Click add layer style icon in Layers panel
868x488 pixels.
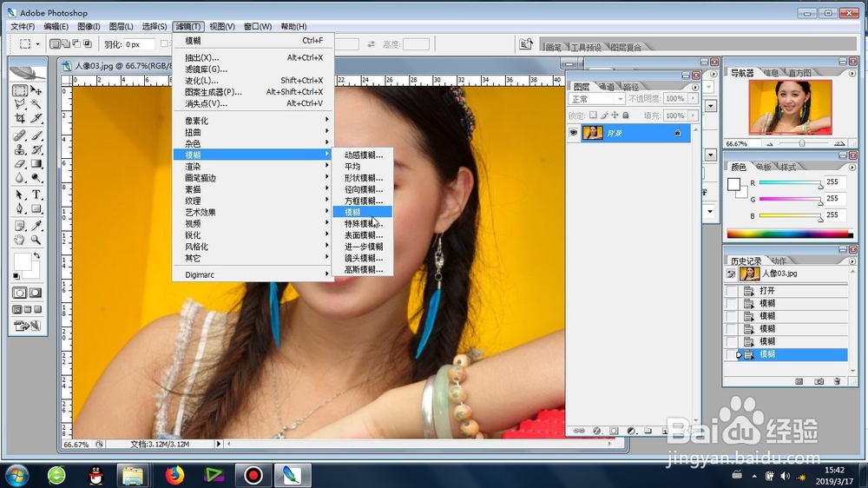(x=597, y=431)
